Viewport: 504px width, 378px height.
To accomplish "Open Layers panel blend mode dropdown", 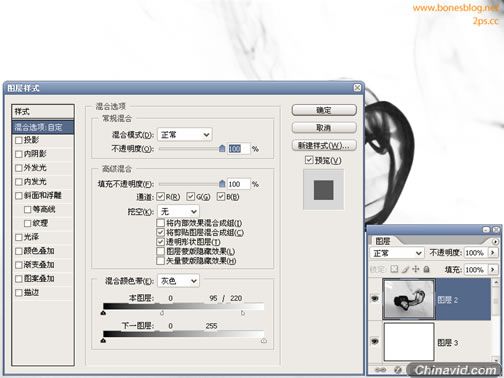I will 397,253.
